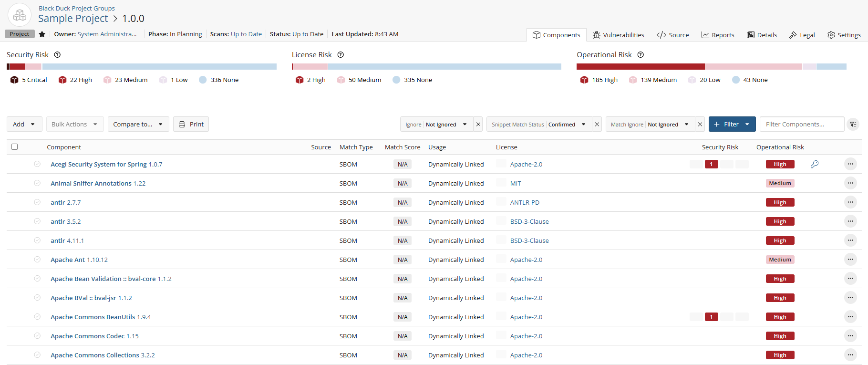Click the saved filters icon beside search box
The width and height of the screenshot is (868, 365).
click(853, 125)
